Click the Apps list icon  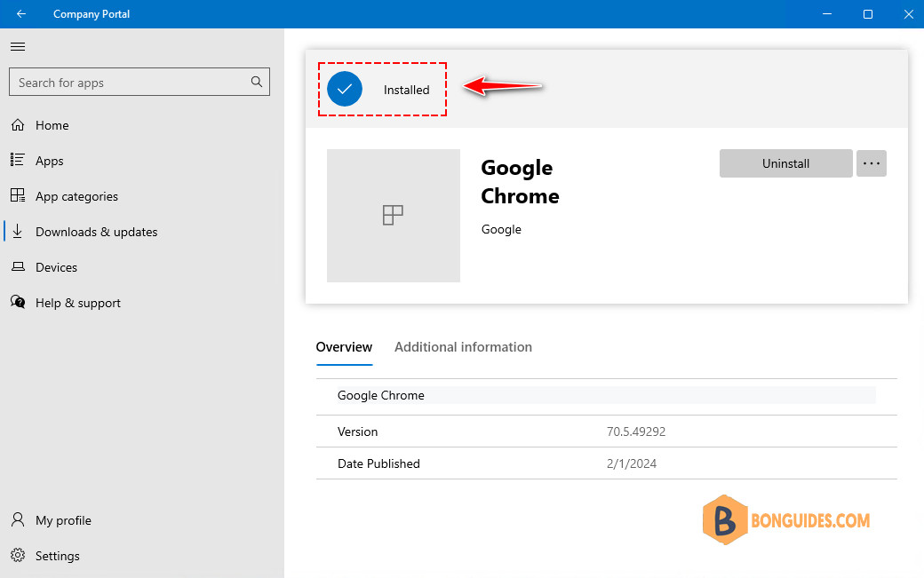18,160
